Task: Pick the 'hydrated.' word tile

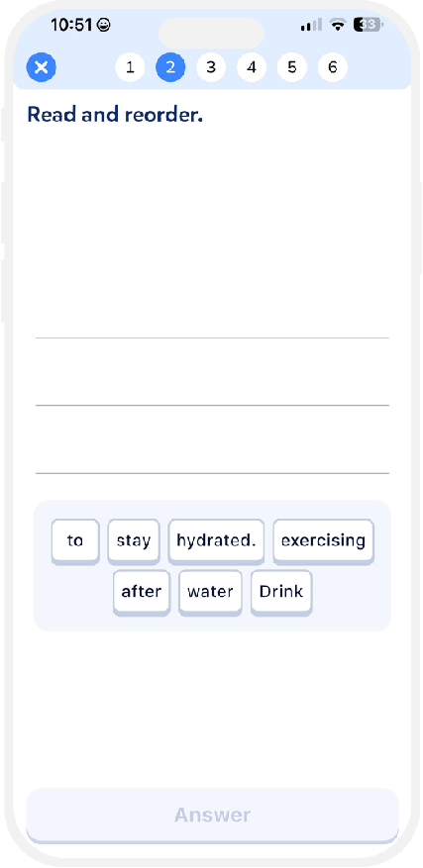Action: coord(216,541)
